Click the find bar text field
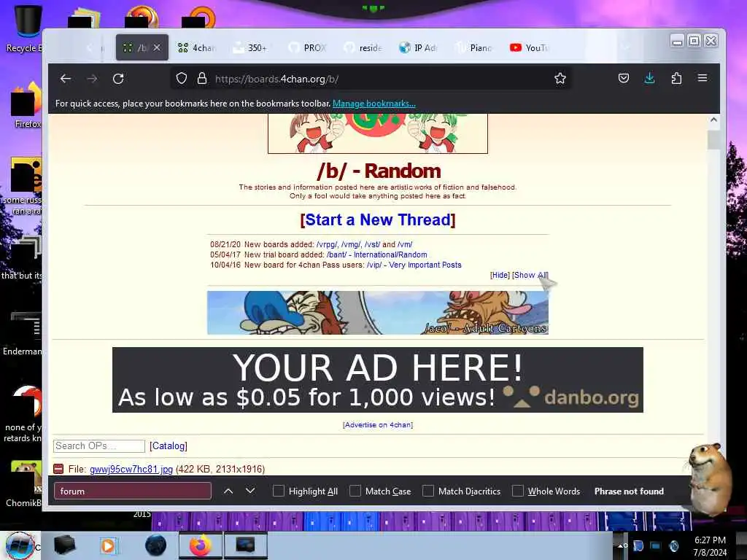The image size is (747, 560). click(133, 491)
